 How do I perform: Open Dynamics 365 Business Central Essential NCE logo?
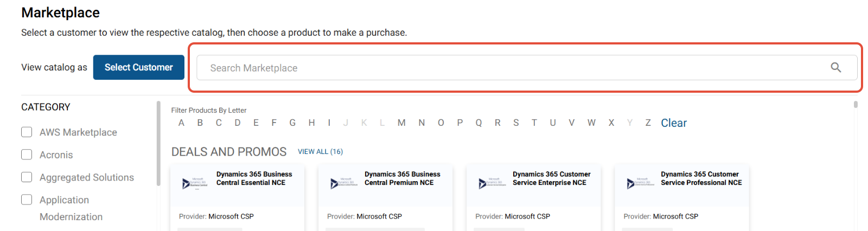click(x=195, y=183)
